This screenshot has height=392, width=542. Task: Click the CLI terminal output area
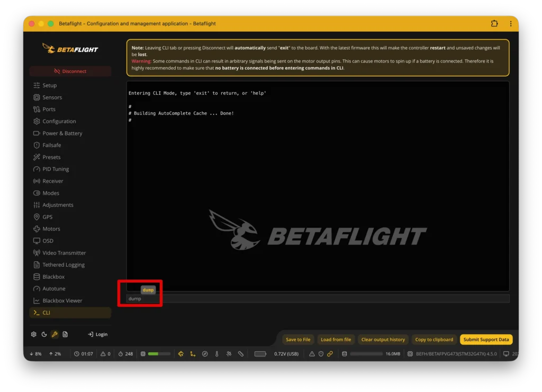(318, 187)
